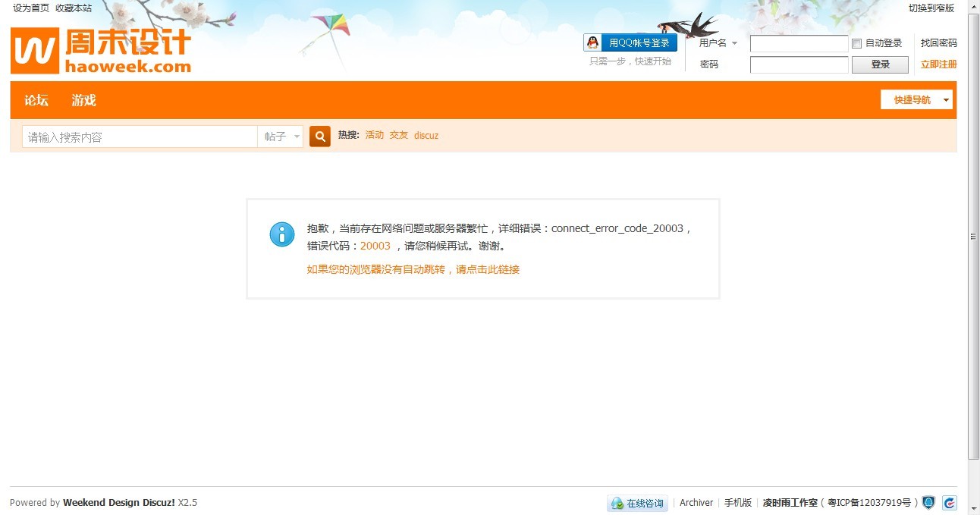
Task: Click the hot search term discuz
Action: click(x=426, y=136)
